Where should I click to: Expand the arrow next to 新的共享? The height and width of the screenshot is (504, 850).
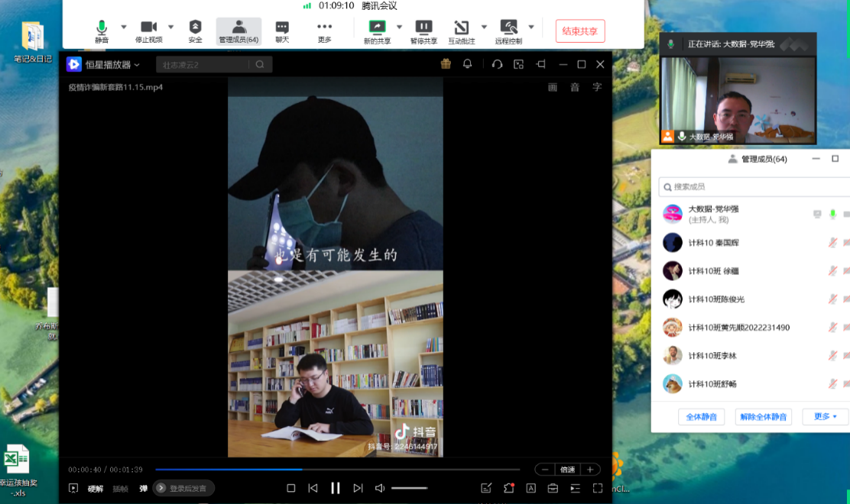(x=399, y=27)
